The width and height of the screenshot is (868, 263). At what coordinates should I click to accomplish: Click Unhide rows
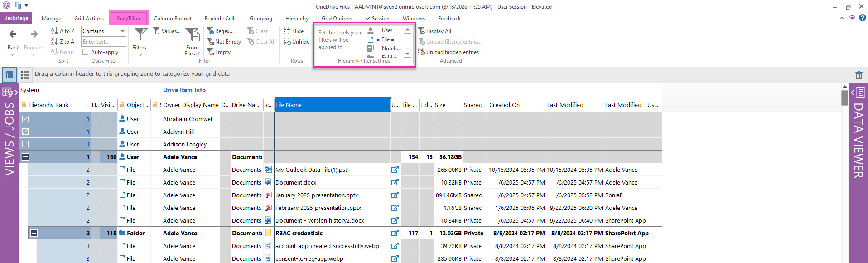297,42
